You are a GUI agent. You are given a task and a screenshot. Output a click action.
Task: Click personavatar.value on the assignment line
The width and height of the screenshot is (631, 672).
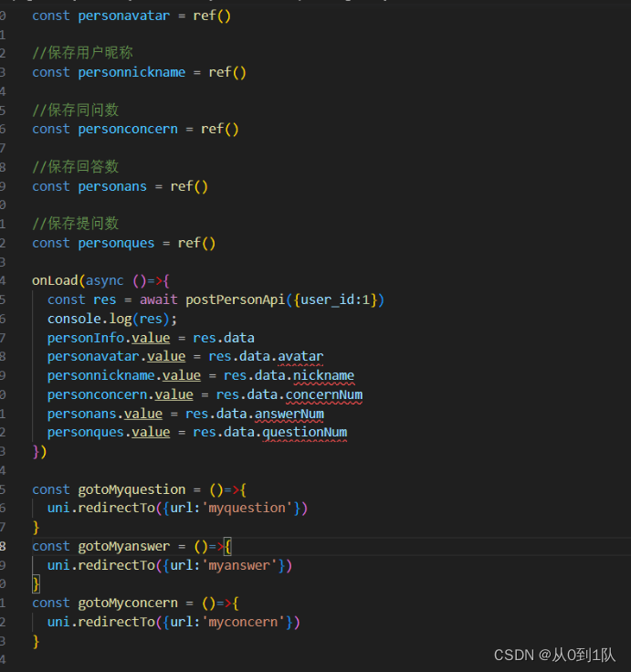pyautogui.click(x=116, y=357)
